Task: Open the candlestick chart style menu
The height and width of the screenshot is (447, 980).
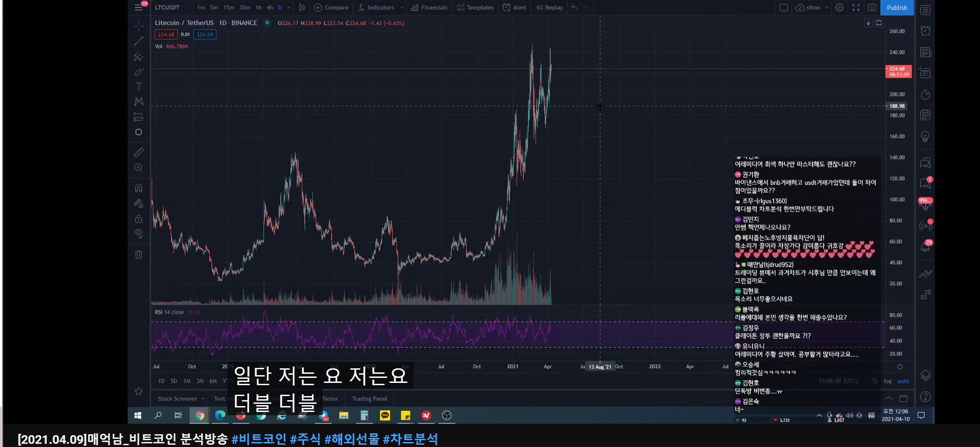Action: tap(302, 7)
